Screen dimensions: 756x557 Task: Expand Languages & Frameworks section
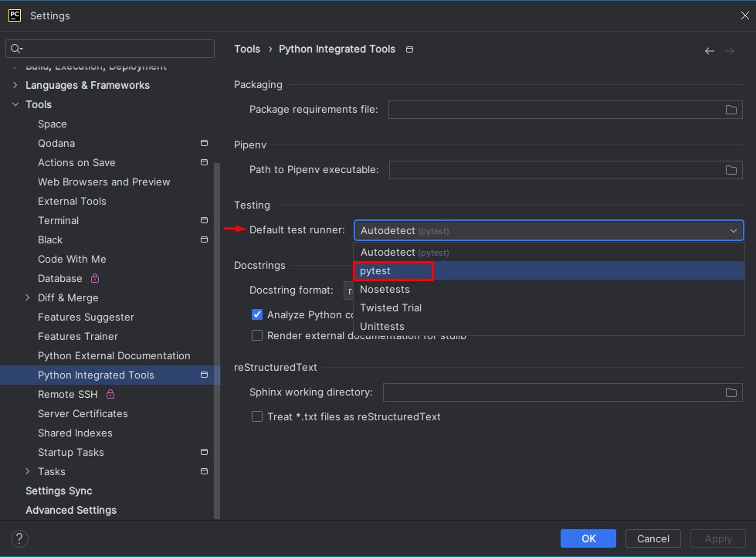click(x=15, y=85)
